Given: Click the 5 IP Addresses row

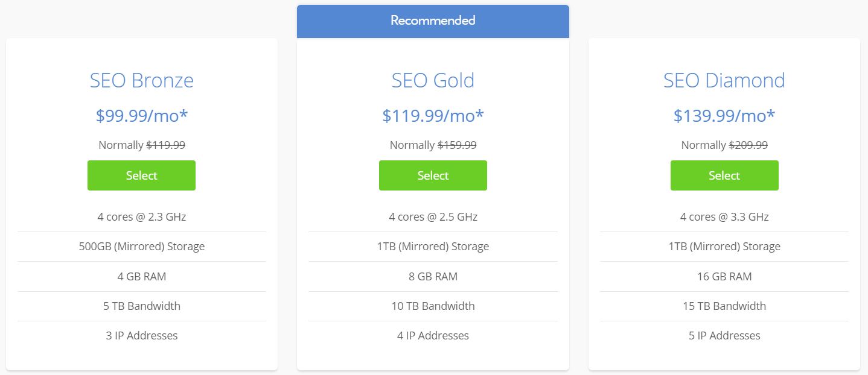Looking at the screenshot, I should click(724, 336).
